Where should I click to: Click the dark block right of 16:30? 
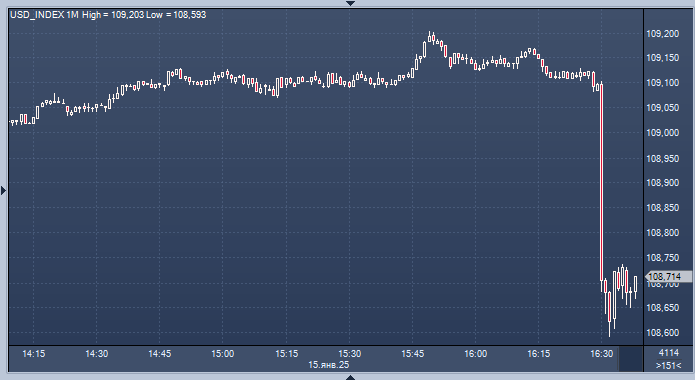pos(631,359)
